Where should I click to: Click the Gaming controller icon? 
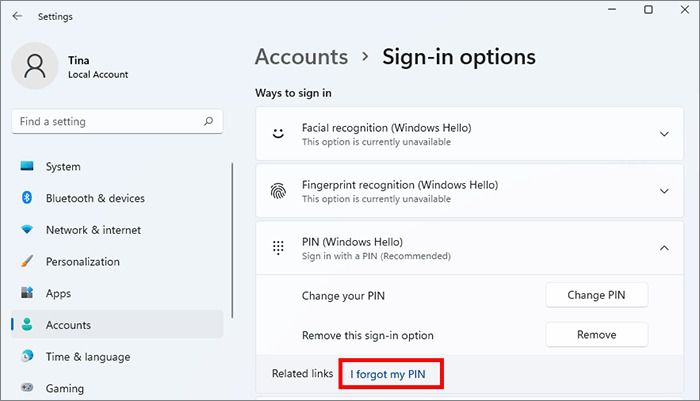27,388
